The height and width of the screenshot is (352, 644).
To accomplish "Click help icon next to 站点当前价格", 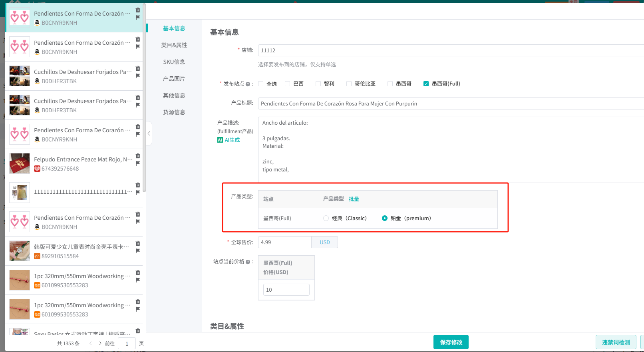I will click(x=248, y=262).
